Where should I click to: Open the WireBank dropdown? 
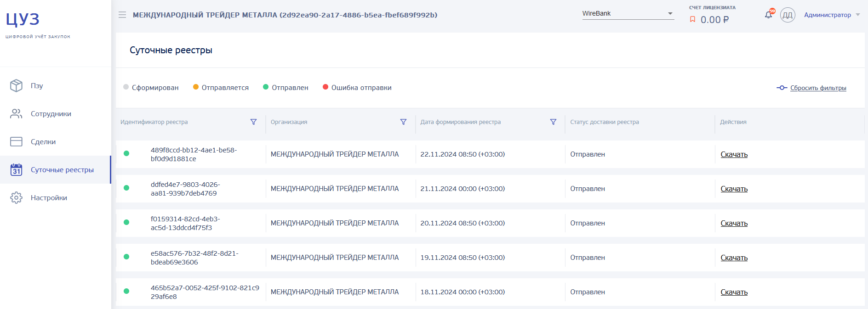628,14
